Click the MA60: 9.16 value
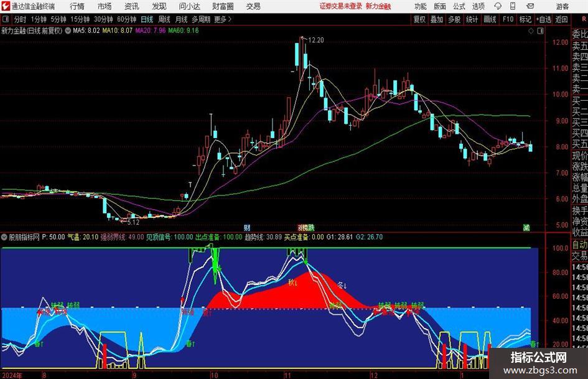Viewport: 588px width, 379px height. pyautogui.click(x=184, y=30)
